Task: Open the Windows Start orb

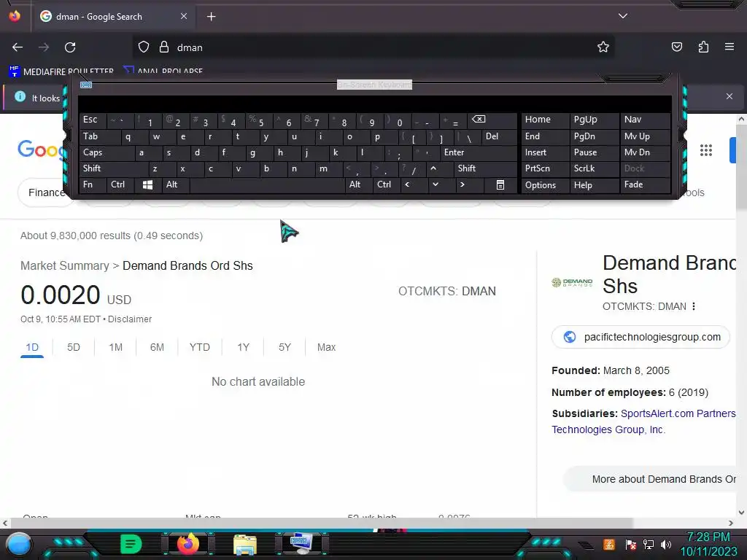Action: tap(18, 544)
